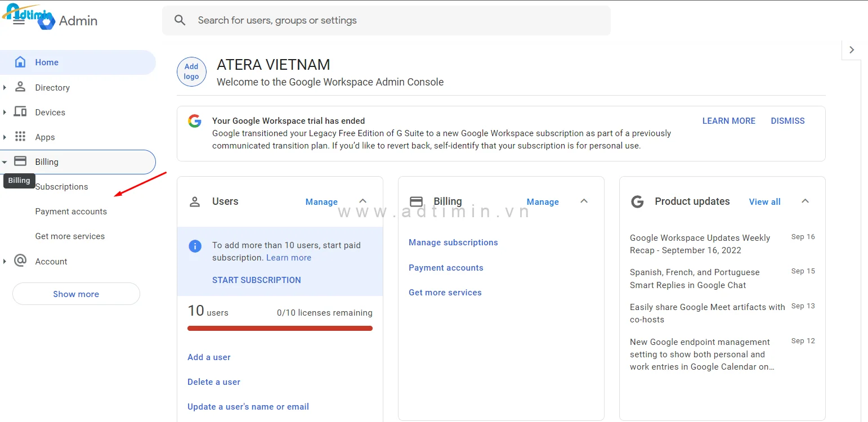Open Subscriptions under Billing

coord(61,187)
